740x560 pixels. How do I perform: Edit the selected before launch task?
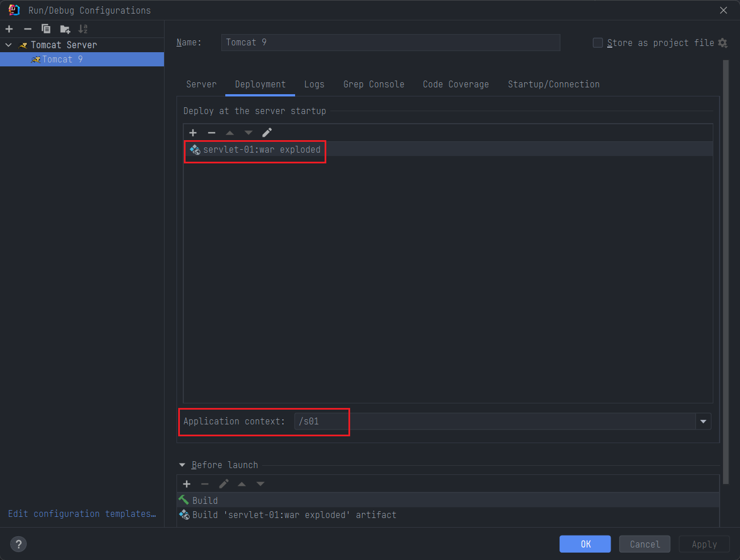click(x=224, y=484)
